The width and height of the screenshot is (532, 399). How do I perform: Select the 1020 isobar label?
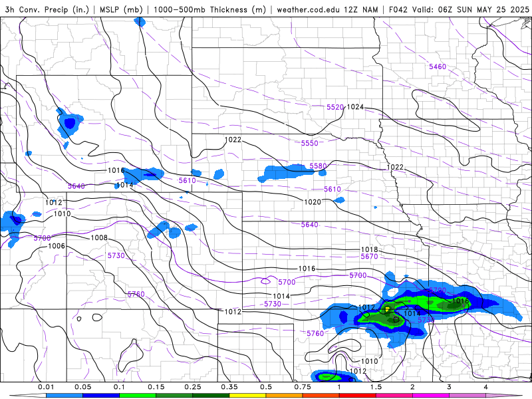point(313,202)
